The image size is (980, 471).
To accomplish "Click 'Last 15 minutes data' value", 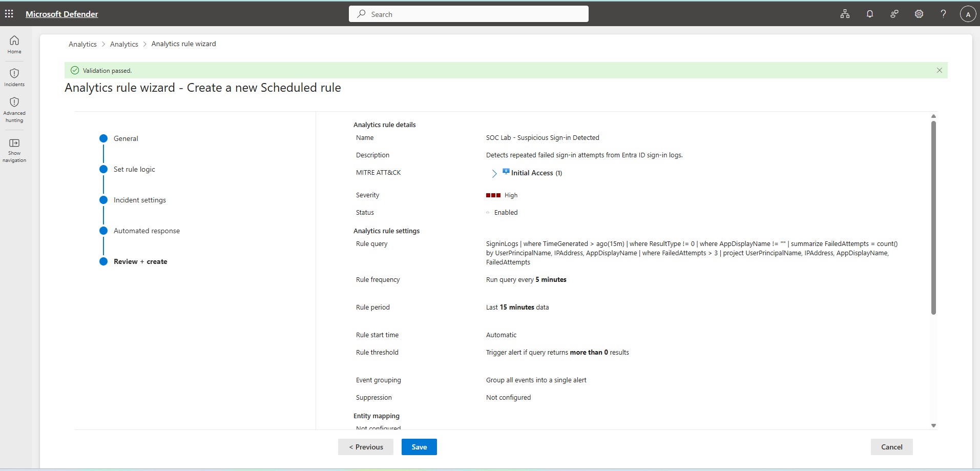I will pyautogui.click(x=517, y=307).
